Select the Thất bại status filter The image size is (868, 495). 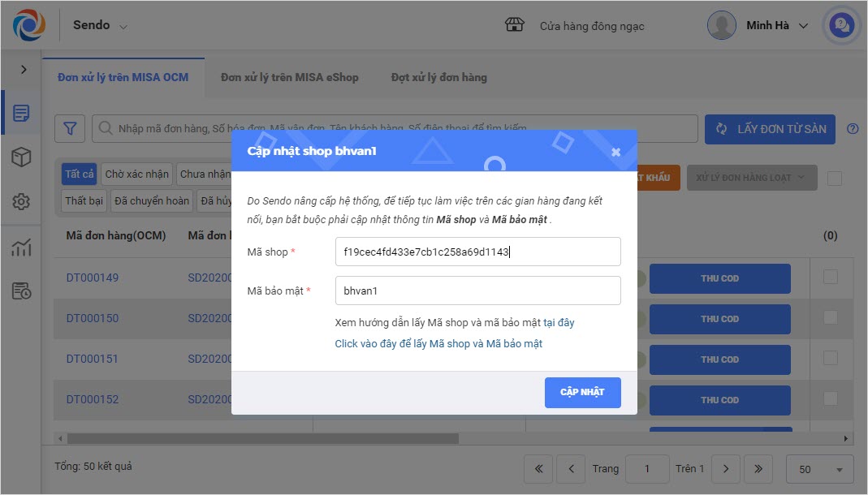pos(84,200)
